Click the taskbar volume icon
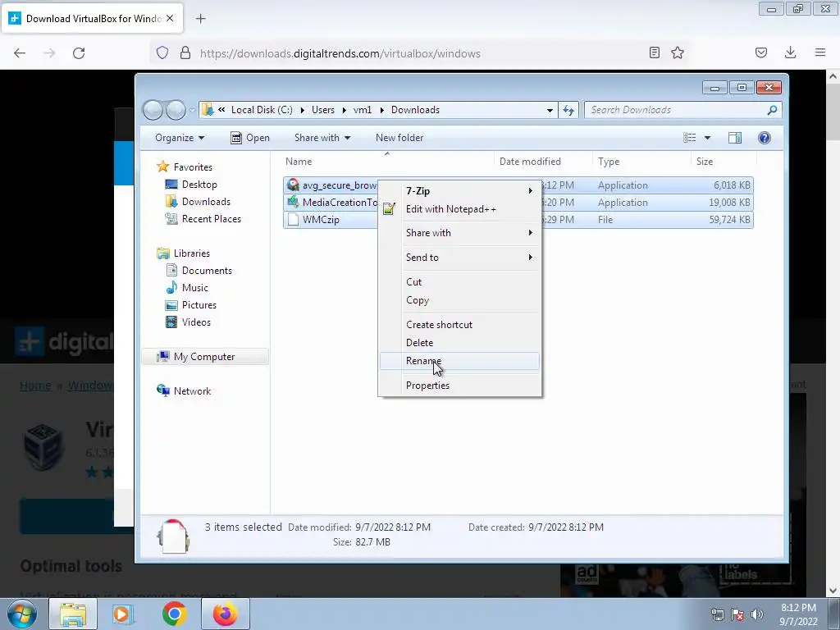 [757, 614]
